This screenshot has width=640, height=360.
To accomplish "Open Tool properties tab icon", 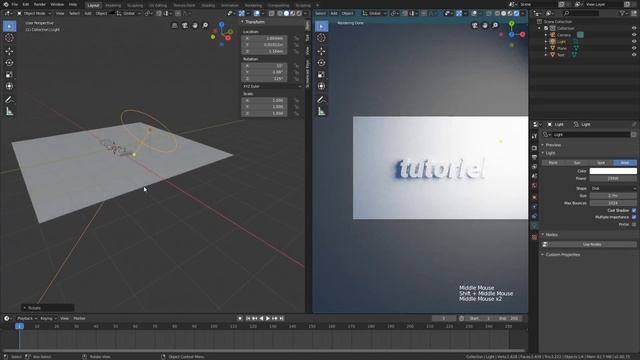I will 534,136.
